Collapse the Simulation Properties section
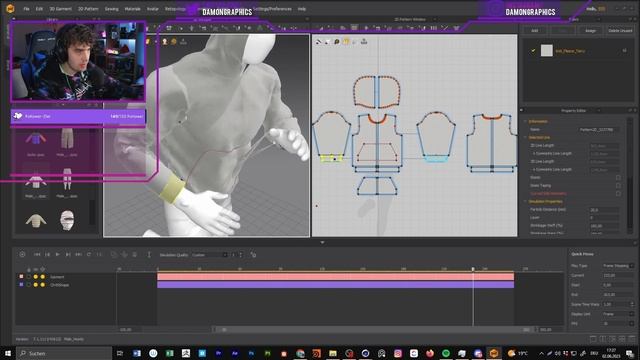 coord(526,201)
